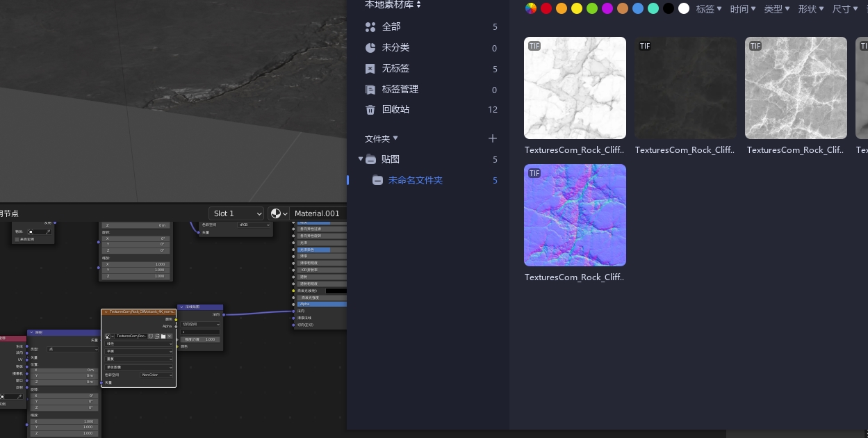Open the material browse sphere icon

pos(279,213)
